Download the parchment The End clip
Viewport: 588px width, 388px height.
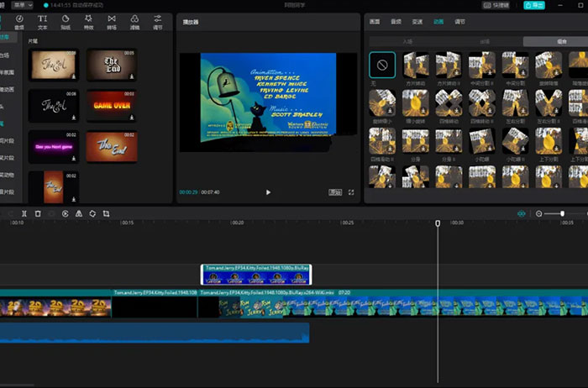tap(74, 76)
